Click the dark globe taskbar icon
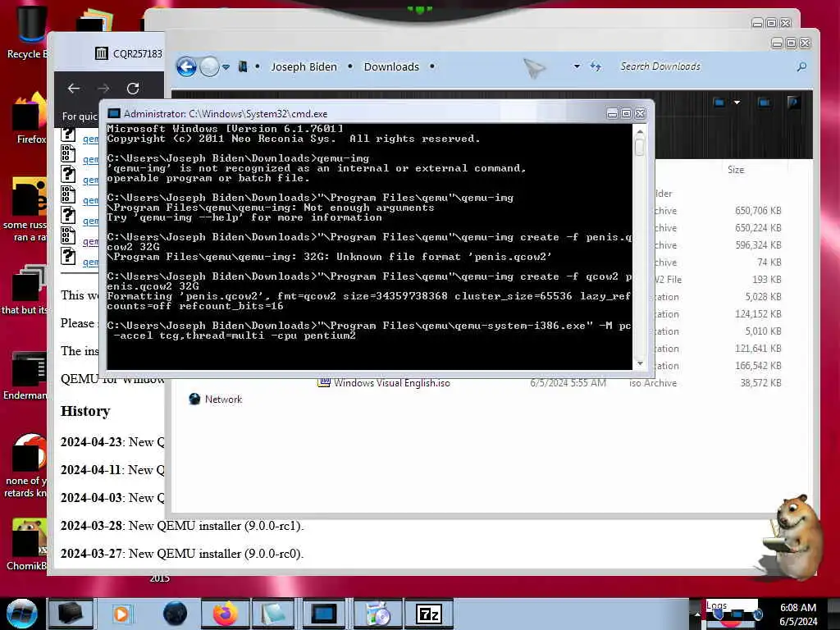840x630 pixels. coord(176,614)
